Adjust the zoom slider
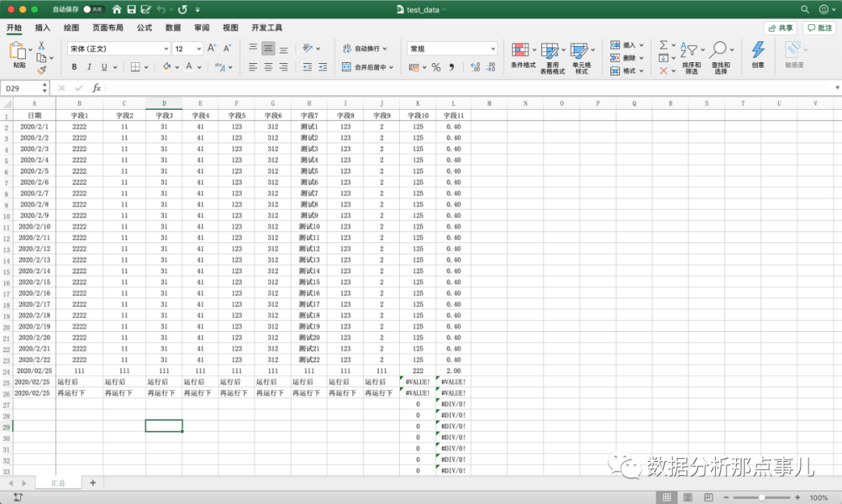Viewport: 842px width, 504px height. [x=762, y=498]
